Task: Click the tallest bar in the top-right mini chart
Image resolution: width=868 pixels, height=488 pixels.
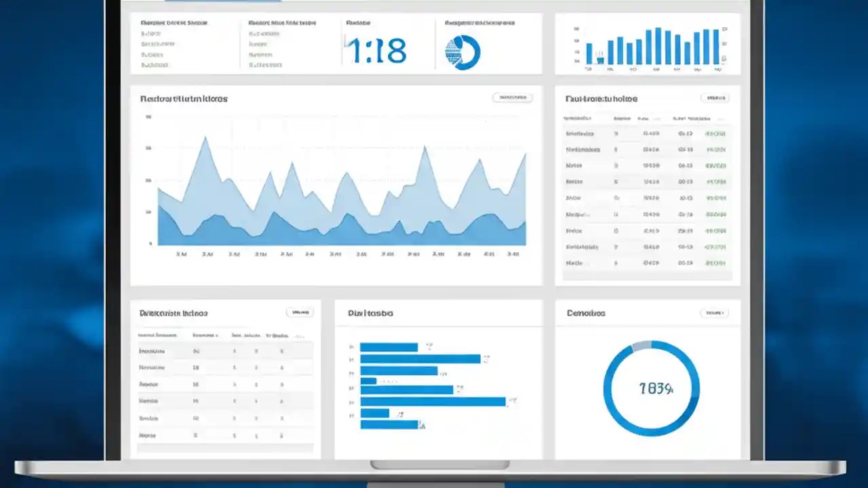Action: click(x=658, y=44)
